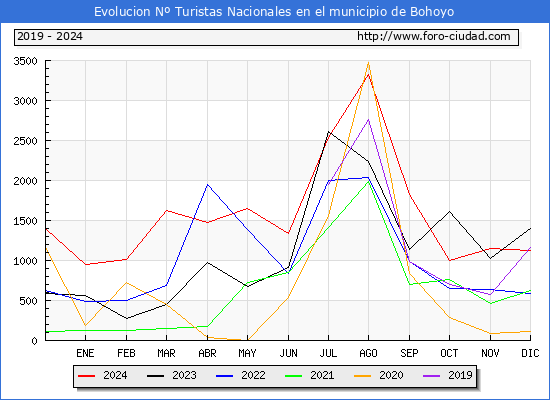Viewport: 550px width, 400px height.
Task: Click the AGO month axis label
Action: (368, 353)
